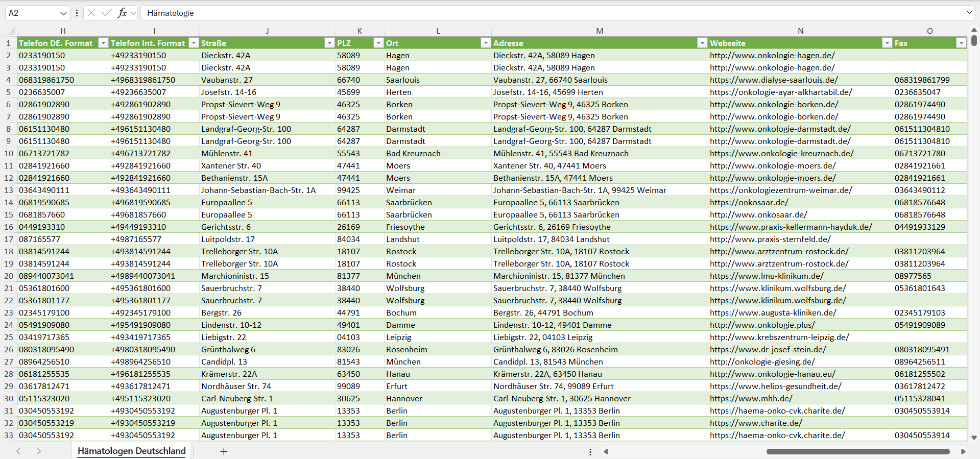Expand the formula bar
The width and height of the screenshot is (980, 459).
(x=969, y=13)
